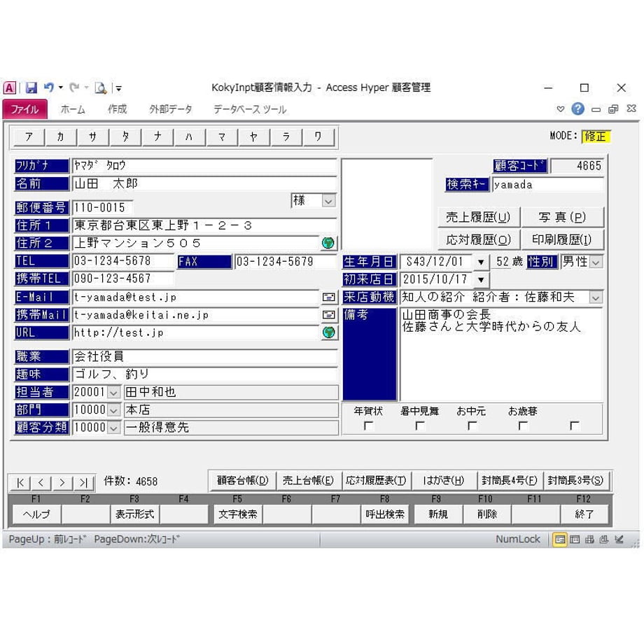Open the データベース ツール ribbon tab
The height and width of the screenshot is (644, 644).
click(x=250, y=109)
